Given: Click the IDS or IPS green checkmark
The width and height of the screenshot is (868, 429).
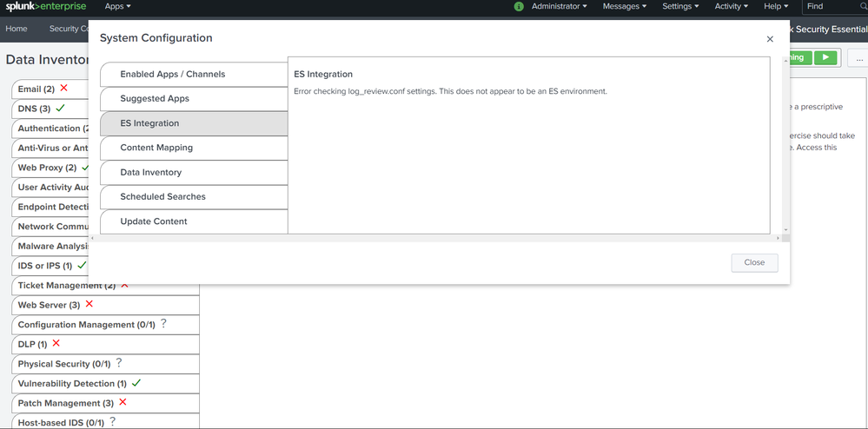Looking at the screenshot, I should point(82,265).
